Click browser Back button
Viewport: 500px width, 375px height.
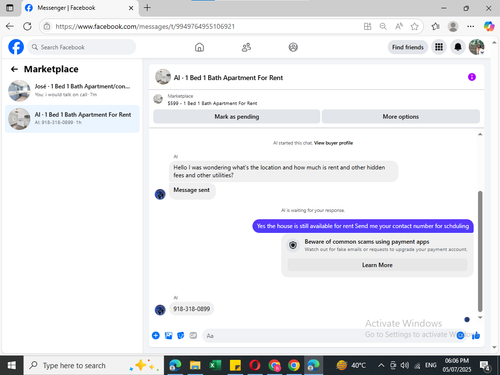10,26
